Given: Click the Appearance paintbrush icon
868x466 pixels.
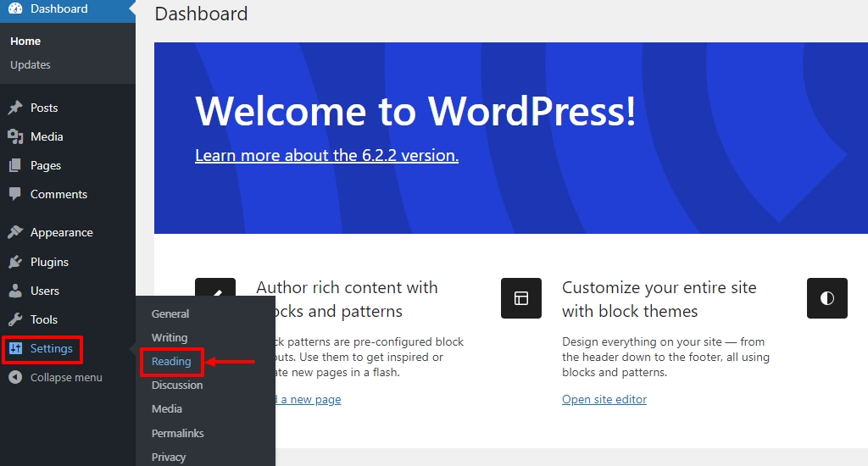Looking at the screenshot, I should 15,232.
